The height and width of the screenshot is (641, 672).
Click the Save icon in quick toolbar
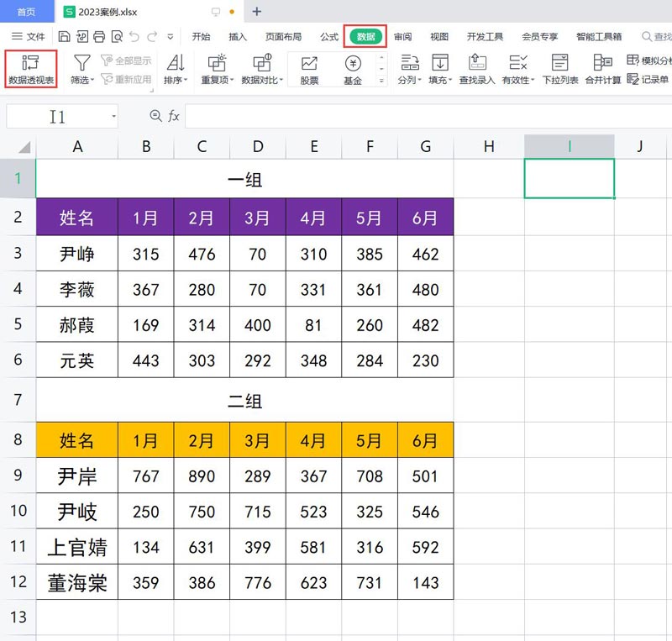[x=64, y=37]
